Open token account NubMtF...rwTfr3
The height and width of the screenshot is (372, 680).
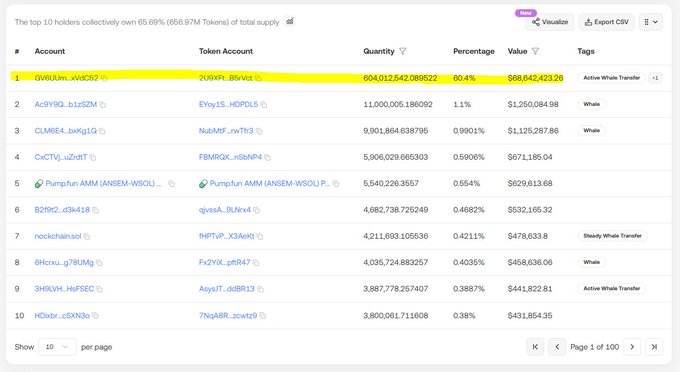(x=226, y=131)
